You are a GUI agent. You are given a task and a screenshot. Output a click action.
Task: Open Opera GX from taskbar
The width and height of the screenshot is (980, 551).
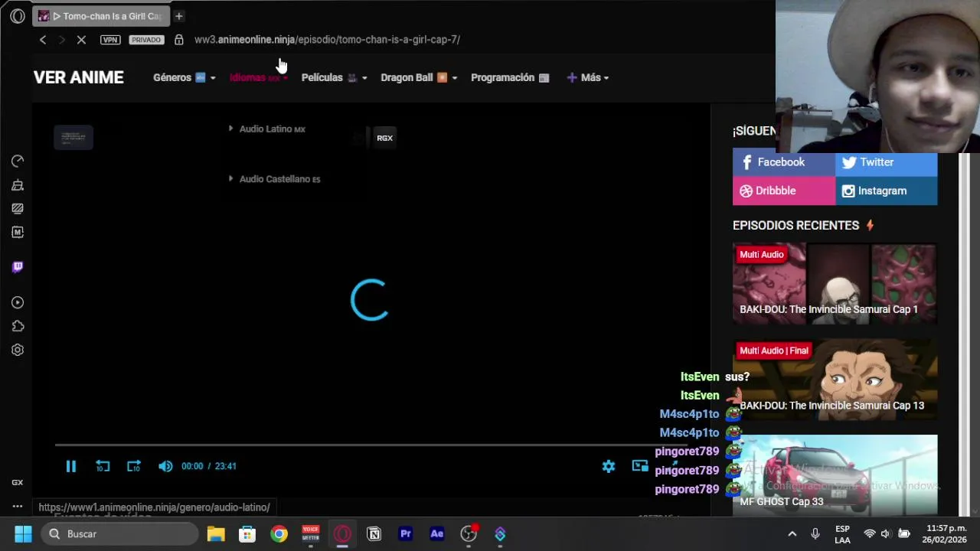click(x=342, y=534)
